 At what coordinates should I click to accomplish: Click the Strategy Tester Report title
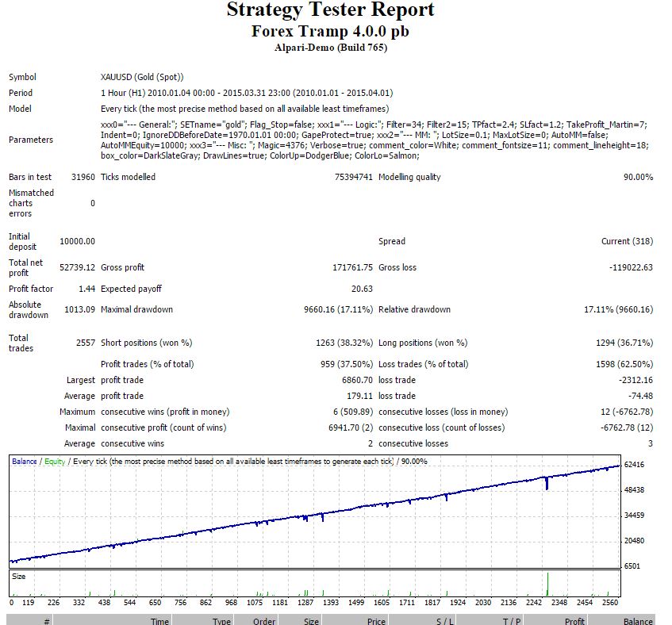coord(330,10)
